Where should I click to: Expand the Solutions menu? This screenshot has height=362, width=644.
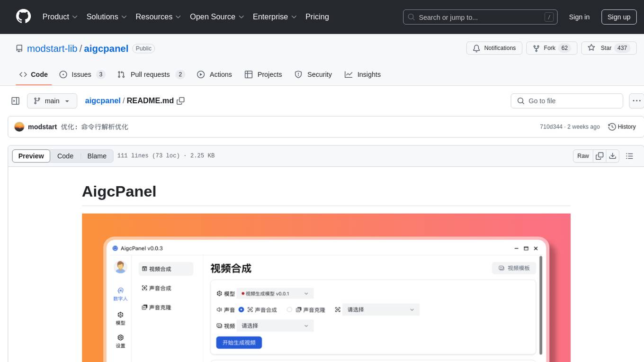coord(107,17)
